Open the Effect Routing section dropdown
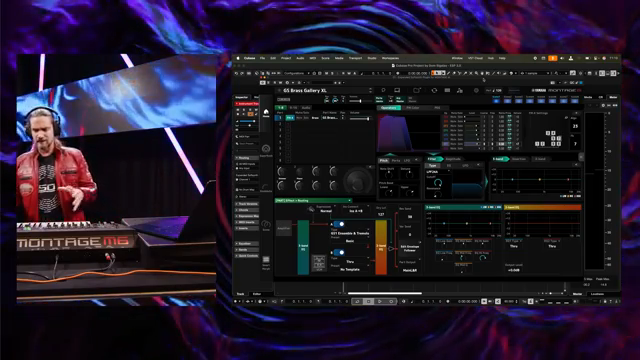This screenshot has width=640, height=360. 313,200
